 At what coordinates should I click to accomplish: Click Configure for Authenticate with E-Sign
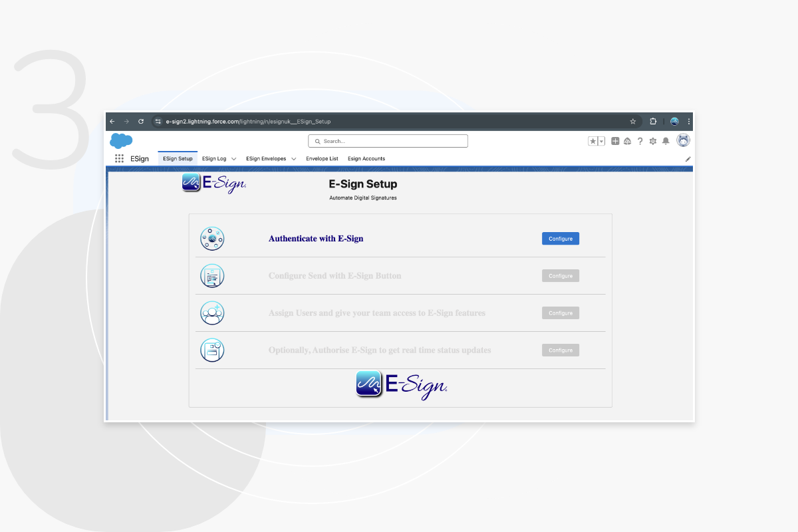pos(561,239)
